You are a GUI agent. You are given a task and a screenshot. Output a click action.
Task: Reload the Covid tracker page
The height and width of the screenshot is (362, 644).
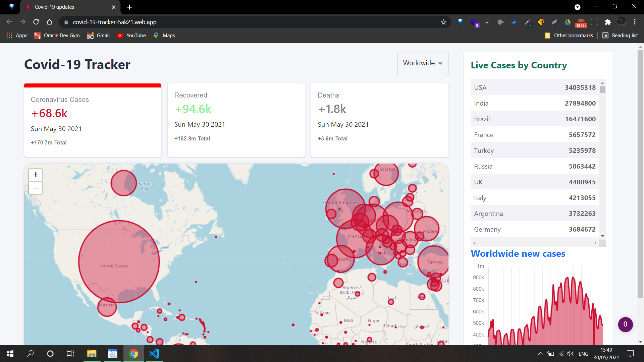click(x=36, y=22)
